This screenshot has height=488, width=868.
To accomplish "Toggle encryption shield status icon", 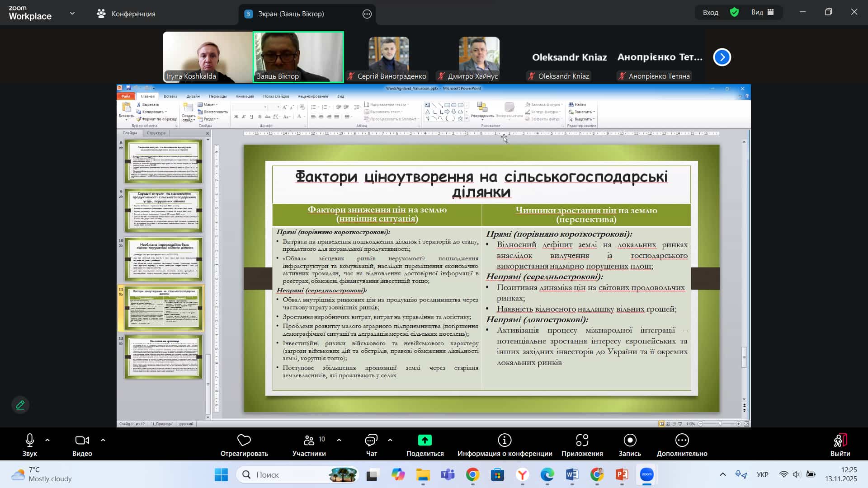I will point(734,12).
